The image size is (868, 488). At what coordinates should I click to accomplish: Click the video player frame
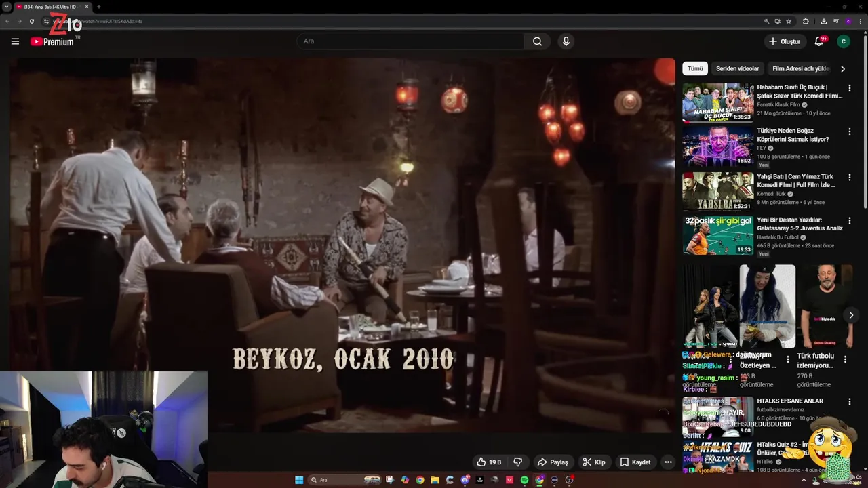click(x=342, y=245)
